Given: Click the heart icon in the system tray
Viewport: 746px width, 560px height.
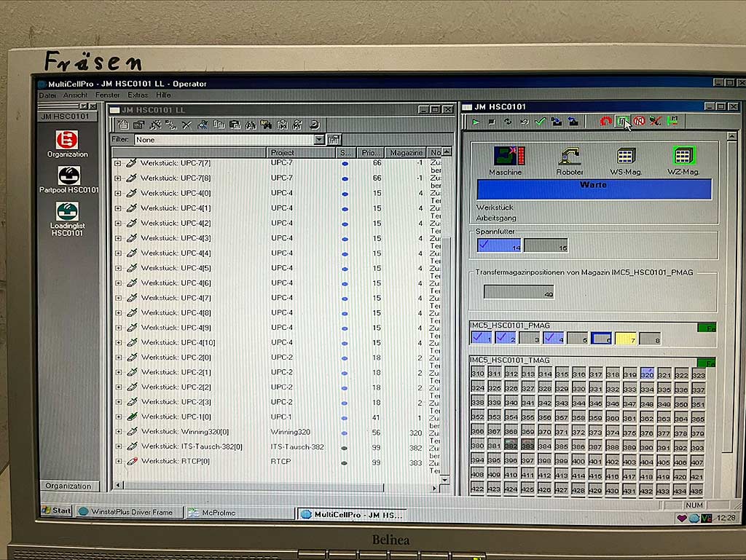Looking at the screenshot, I should [x=682, y=518].
